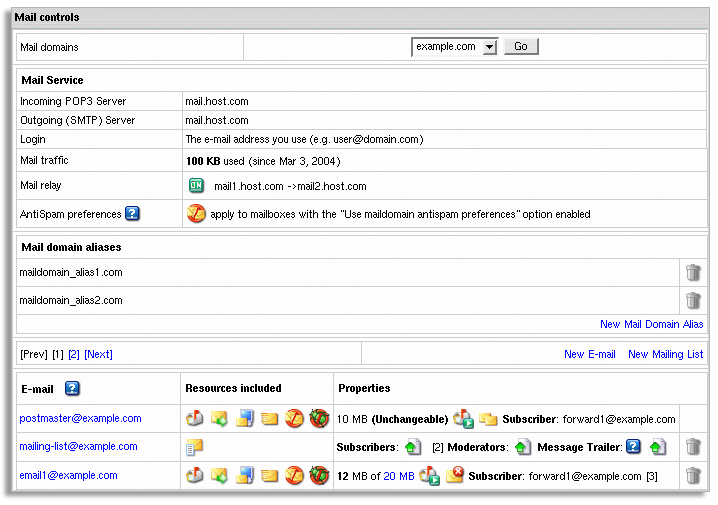Select the Mail domains label

pos(49,47)
